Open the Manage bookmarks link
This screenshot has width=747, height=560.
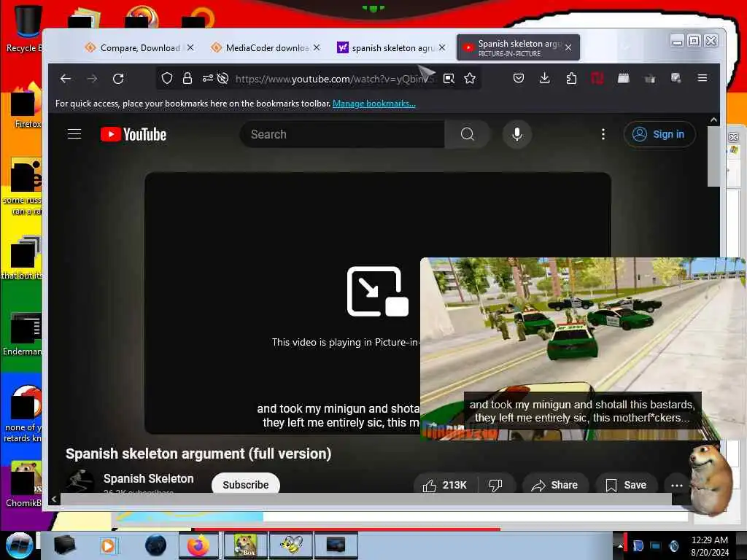(374, 104)
